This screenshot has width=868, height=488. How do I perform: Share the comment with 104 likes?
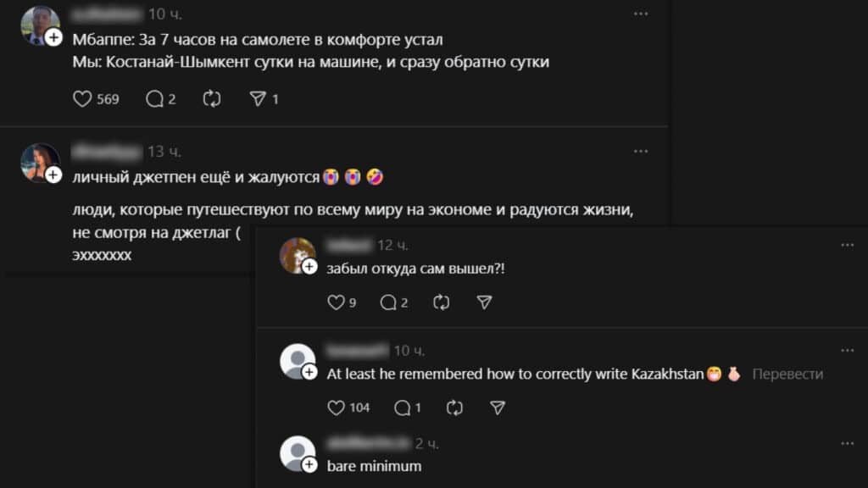498,408
